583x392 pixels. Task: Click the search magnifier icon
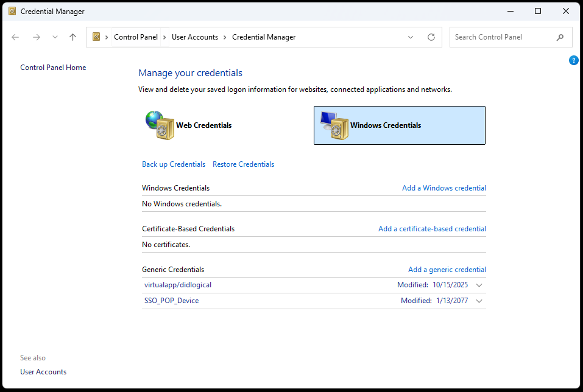coord(560,37)
